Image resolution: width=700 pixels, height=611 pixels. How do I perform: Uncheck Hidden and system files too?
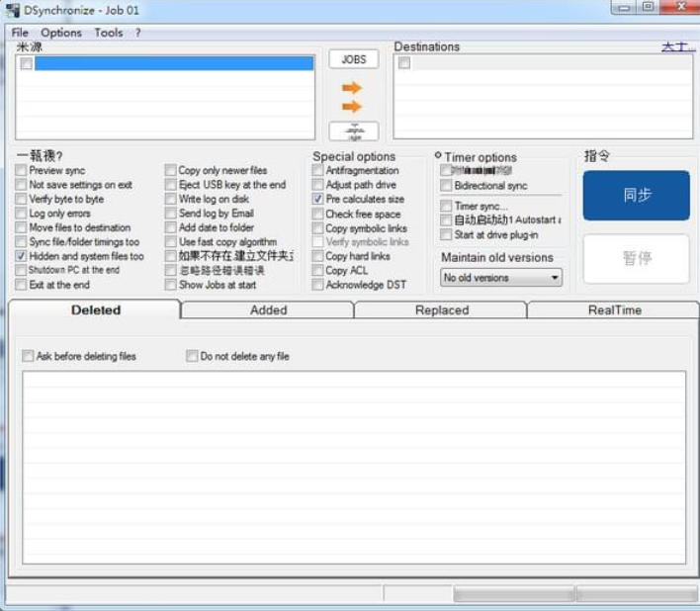tap(21, 256)
